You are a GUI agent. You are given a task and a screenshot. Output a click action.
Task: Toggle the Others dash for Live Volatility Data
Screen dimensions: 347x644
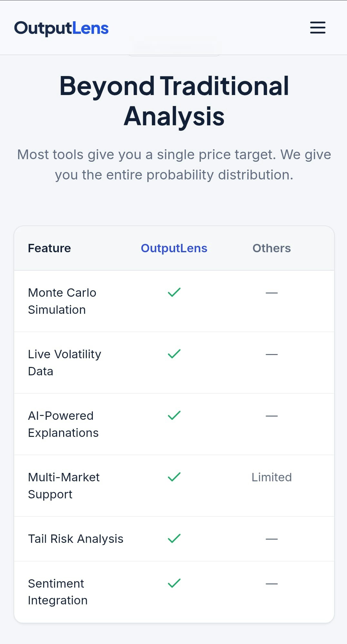(x=272, y=354)
